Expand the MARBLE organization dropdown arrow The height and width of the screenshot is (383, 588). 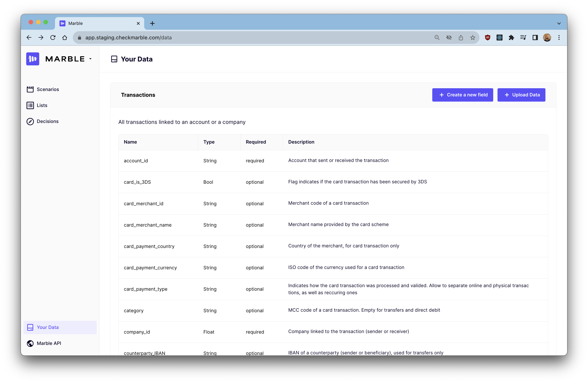(91, 59)
